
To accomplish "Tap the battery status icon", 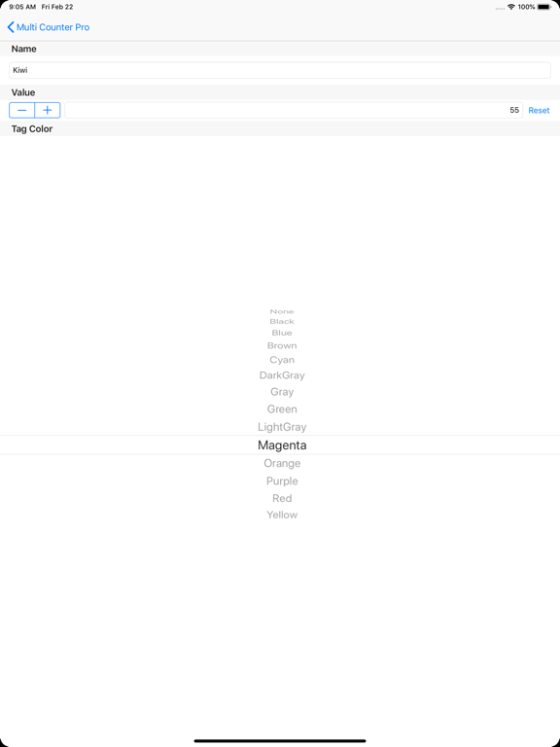I will click(x=544, y=7).
